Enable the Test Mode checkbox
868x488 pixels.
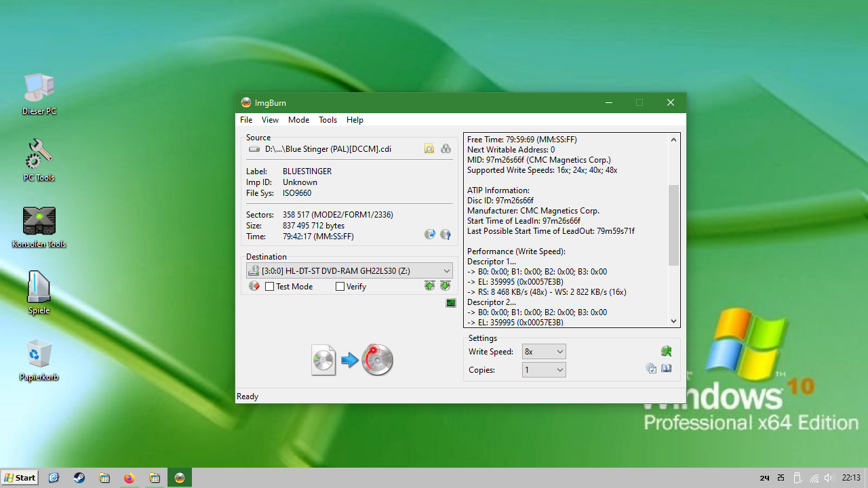pyautogui.click(x=270, y=287)
